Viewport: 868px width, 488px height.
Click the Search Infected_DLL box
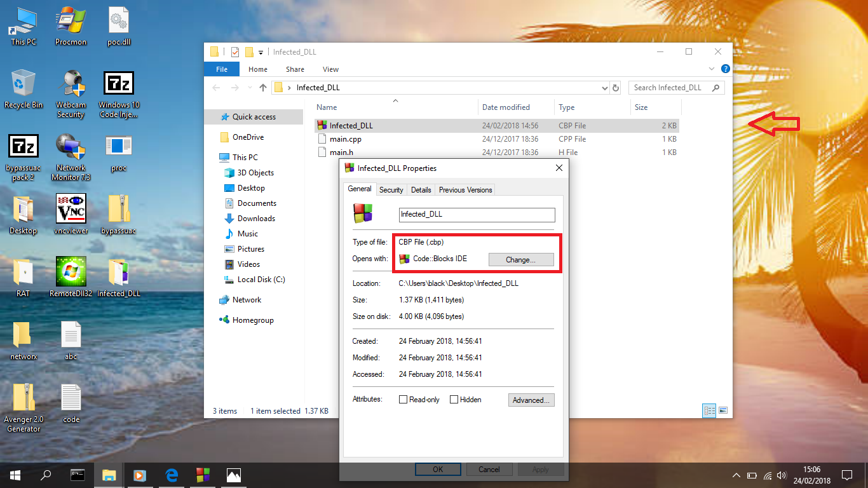coord(676,88)
